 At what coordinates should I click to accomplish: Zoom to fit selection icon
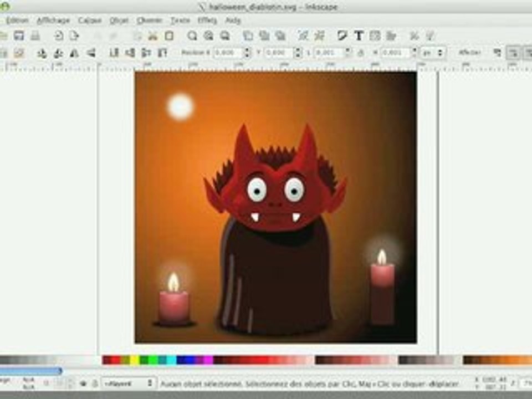pyautogui.click(x=192, y=35)
